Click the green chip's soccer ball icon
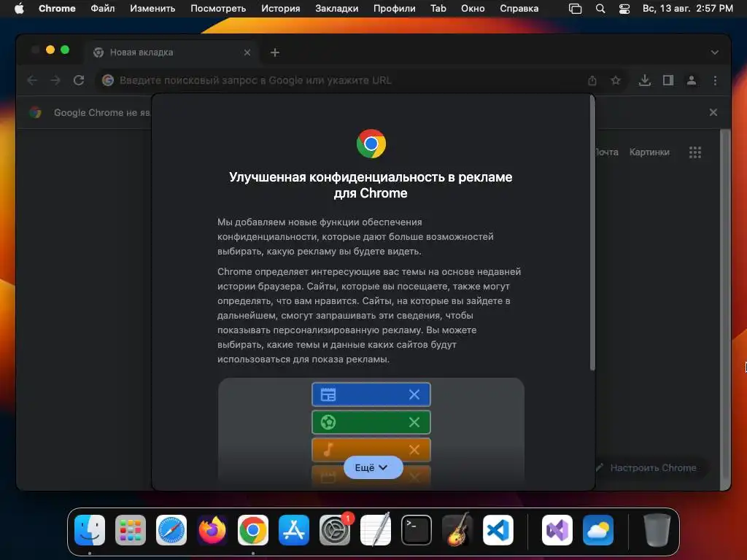This screenshot has width=747, height=560. [x=328, y=422]
